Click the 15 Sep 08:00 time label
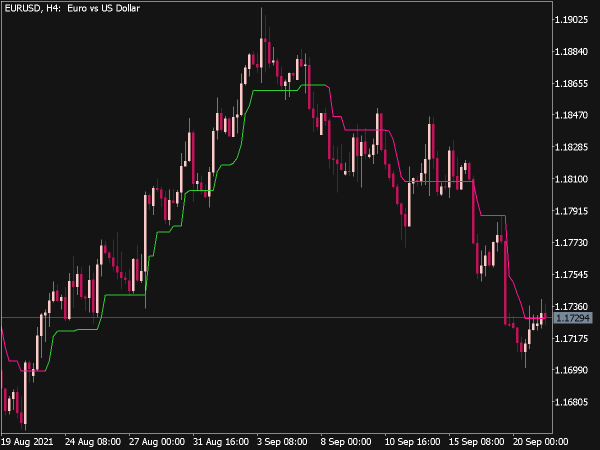Image resolution: width=600 pixels, height=450 pixels. pyautogui.click(x=476, y=442)
